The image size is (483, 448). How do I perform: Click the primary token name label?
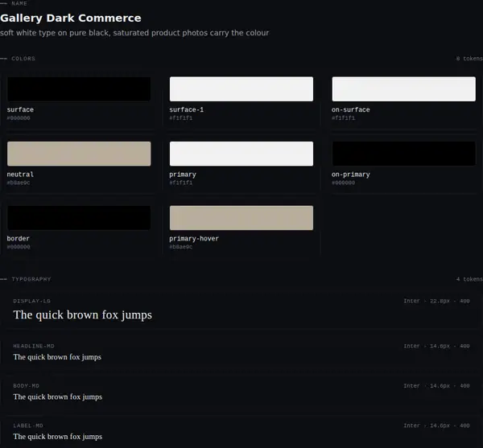point(183,175)
